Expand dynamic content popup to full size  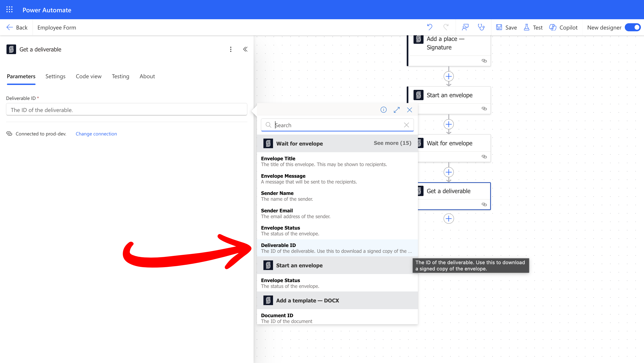396,110
